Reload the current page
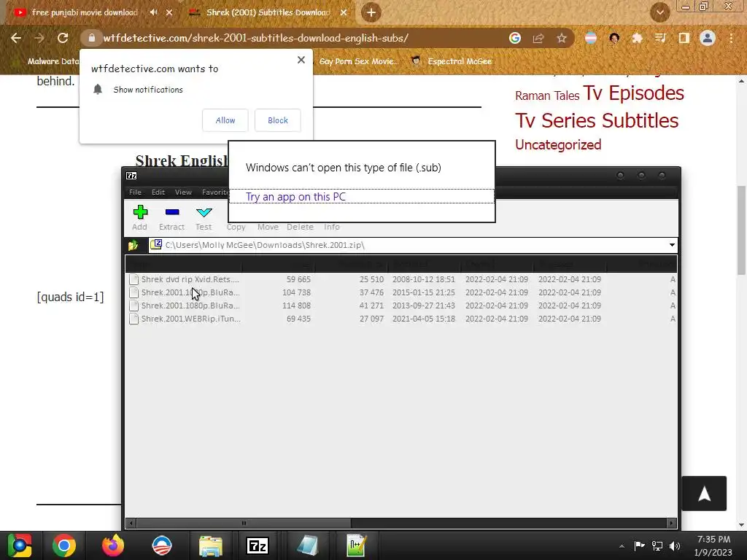The width and height of the screenshot is (747, 560). 63,38
